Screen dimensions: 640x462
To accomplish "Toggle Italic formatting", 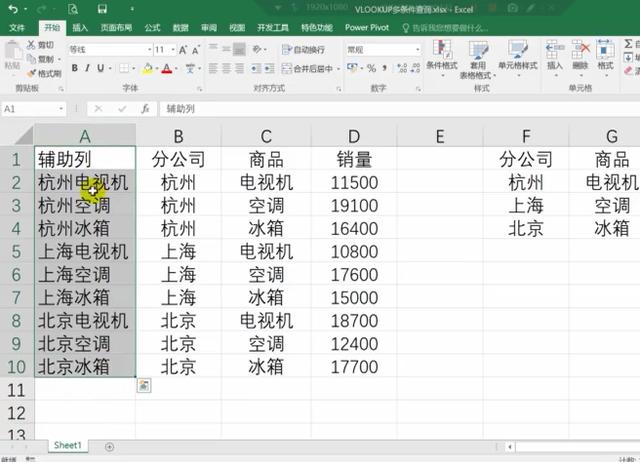I will coord(87,68).
